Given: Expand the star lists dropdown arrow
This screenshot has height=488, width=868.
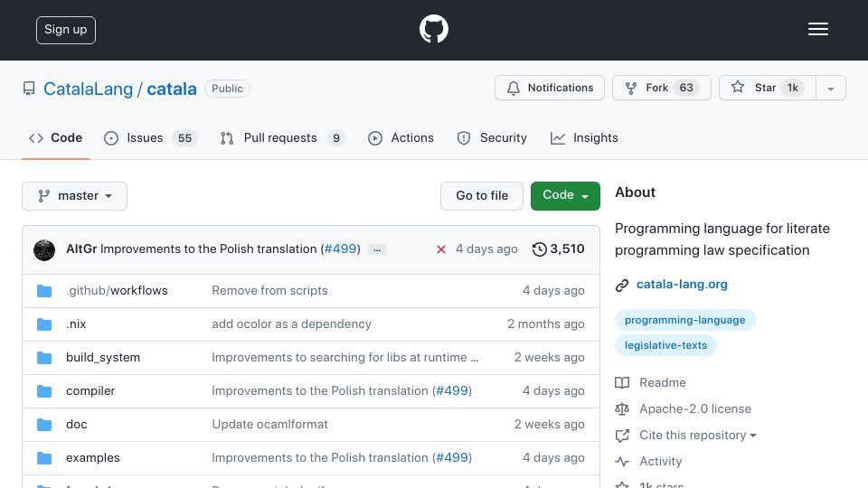Looking at the screenshot, I should click(x=830, y=89).
